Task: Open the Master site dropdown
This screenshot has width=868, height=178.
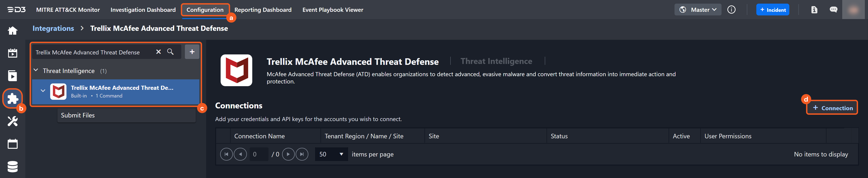Action: pyautogui.click(x=698, y=10)
